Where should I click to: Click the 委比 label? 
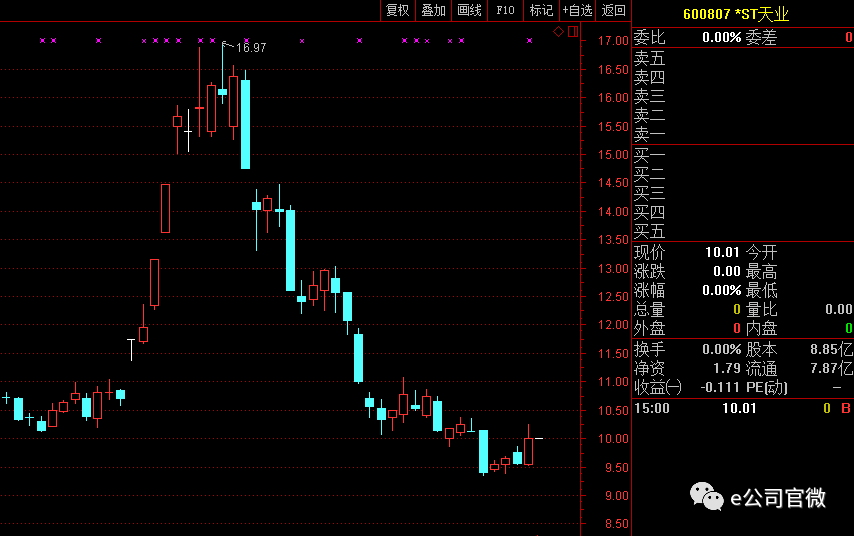[x=650, y=38]
